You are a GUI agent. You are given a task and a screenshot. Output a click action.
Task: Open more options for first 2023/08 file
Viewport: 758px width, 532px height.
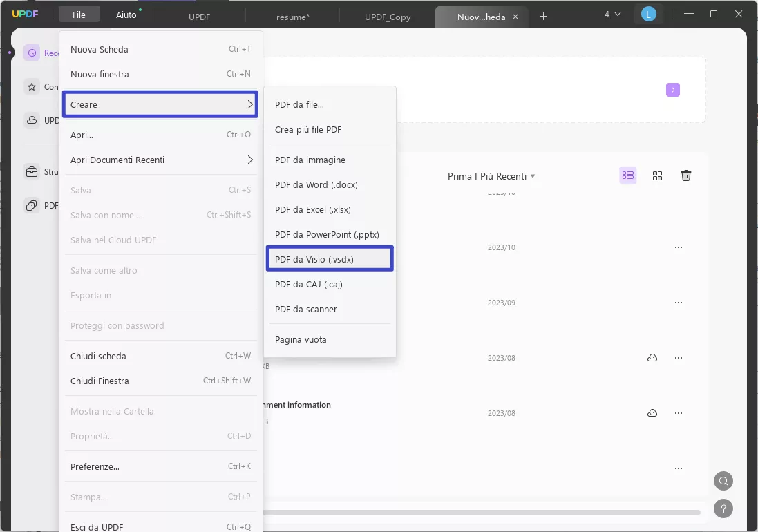pyautogui.click(x=679, y=358)
